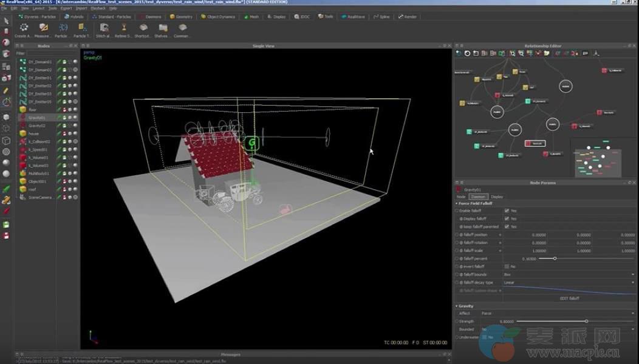
Task: Click the Shortcuts shelf icon
Action: [x=143, y=28]
